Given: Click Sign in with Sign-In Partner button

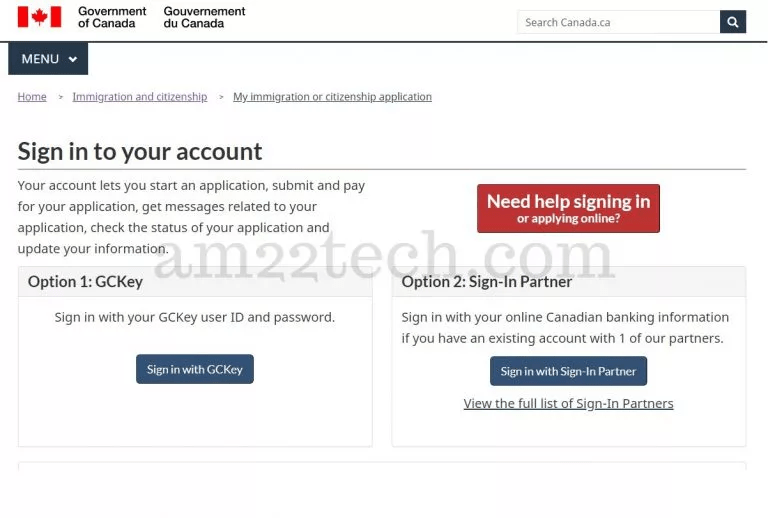Looking at the screenshot, I should [x=568, y=371].
